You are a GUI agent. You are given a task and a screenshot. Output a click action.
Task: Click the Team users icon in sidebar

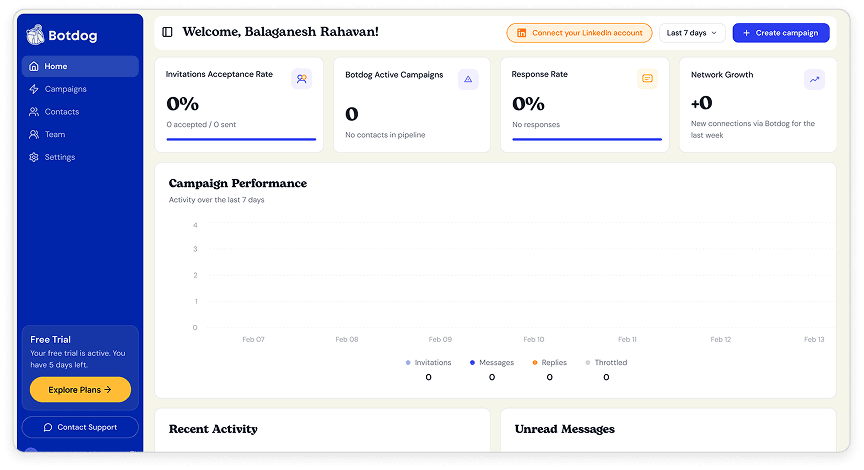(34, 134)
